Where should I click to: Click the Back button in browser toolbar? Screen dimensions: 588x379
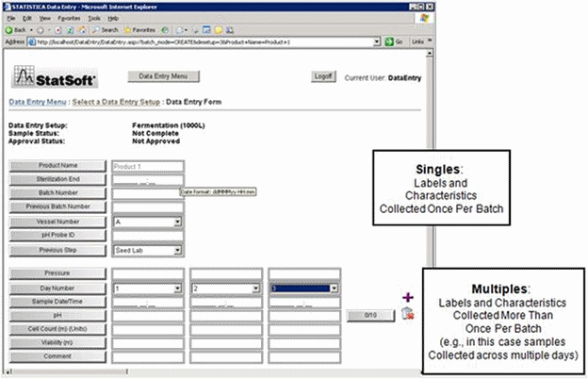pyautogui.click(x=15, y=30)
